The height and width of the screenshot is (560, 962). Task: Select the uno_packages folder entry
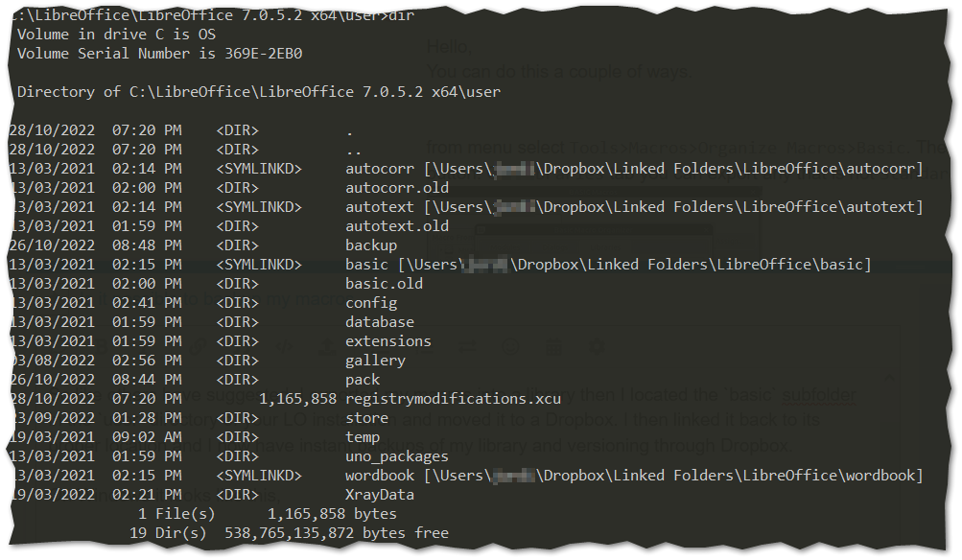[397, 456]
